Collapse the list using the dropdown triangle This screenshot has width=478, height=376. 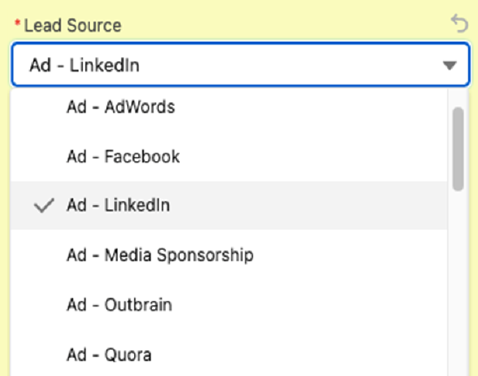[x=449, y=65]
